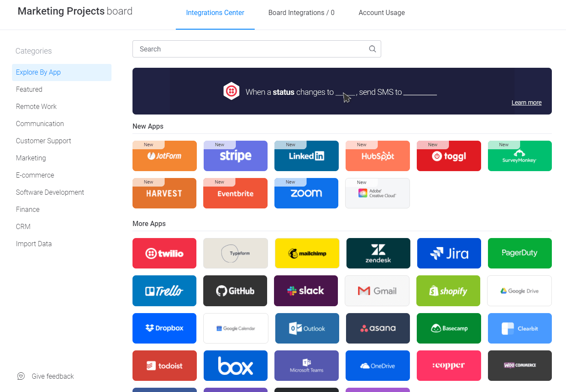This screenshot has width=566, height=392.
Task: Open the Mailchimp integration tile
Action: coord(307,253)
